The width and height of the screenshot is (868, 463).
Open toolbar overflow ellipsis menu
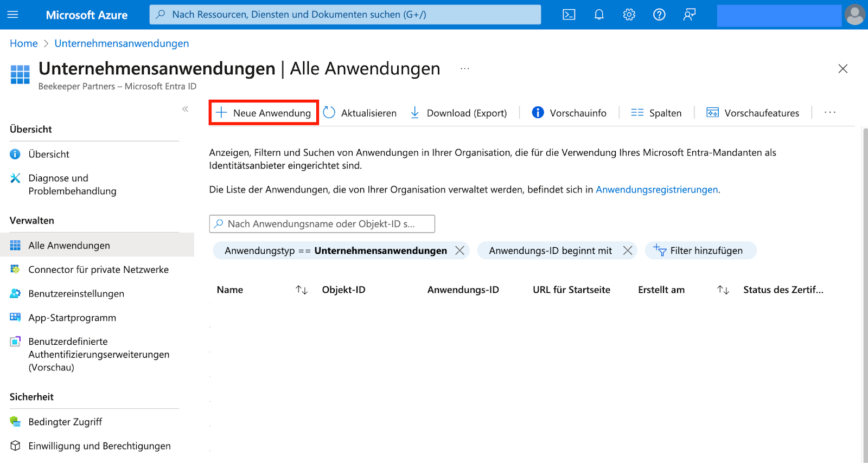point(830,113)
